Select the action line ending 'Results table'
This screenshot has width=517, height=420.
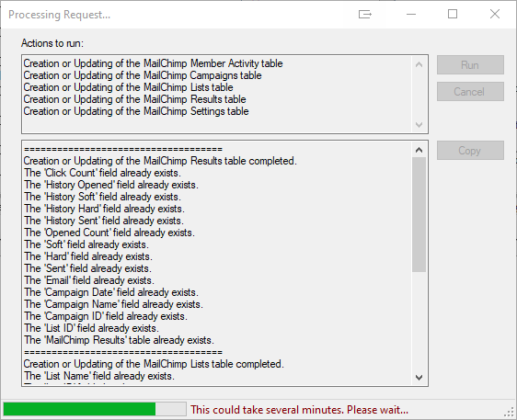tap(134, 99)
